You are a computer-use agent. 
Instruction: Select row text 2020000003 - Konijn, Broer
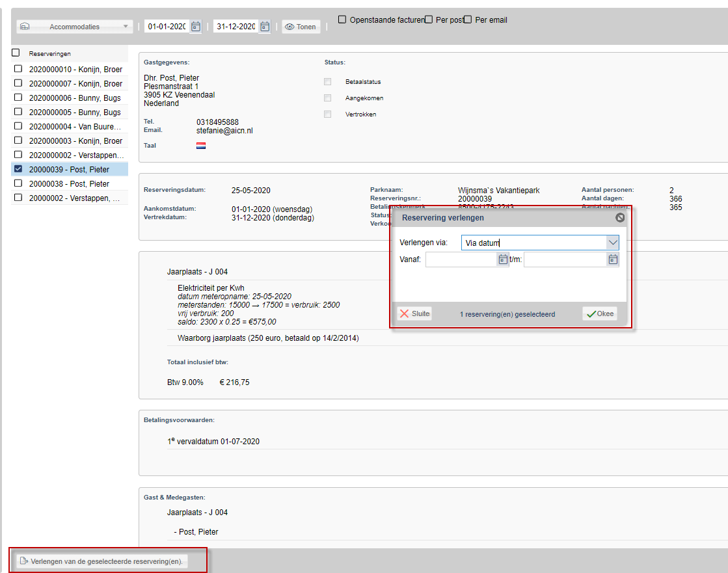pyautogui.click(x=75, y=141)
